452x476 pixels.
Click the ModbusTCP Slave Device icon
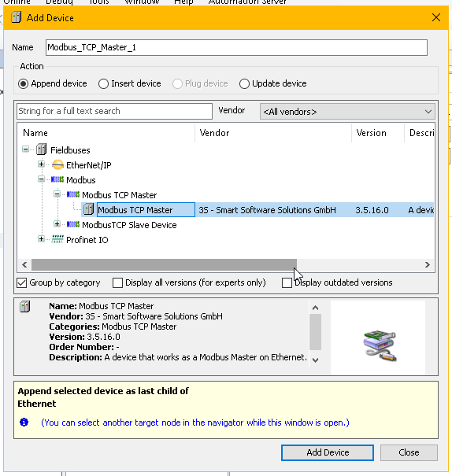(x=73, y=224)
